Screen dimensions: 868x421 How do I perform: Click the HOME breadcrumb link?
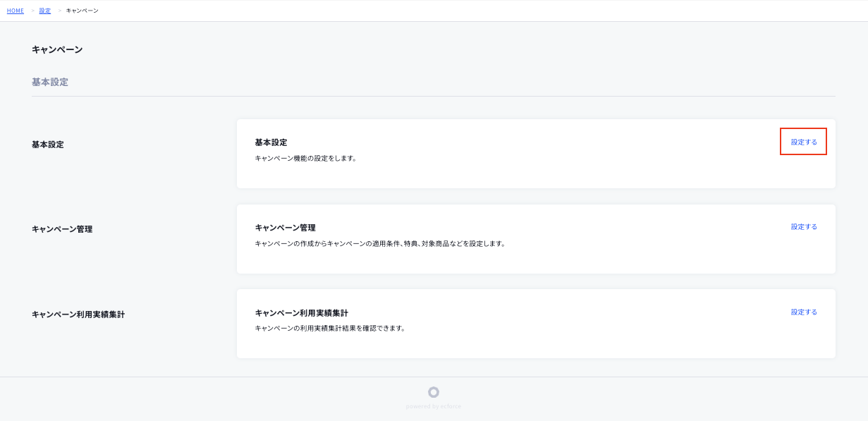(15, 11)
